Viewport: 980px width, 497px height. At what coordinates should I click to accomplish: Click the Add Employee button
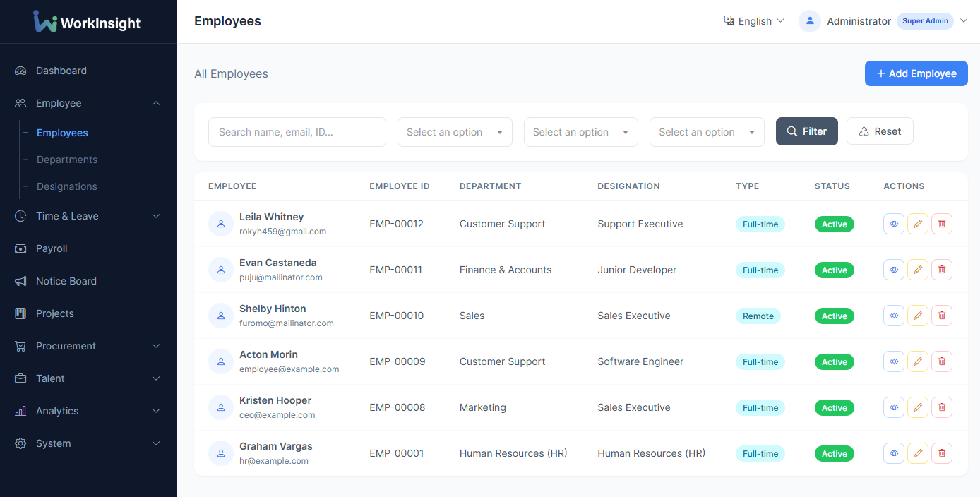(916, 73)
